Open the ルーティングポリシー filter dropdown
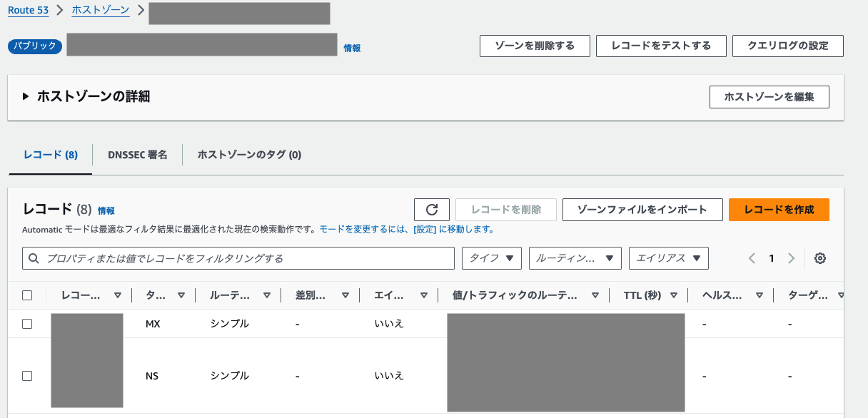 pos(575,258)
